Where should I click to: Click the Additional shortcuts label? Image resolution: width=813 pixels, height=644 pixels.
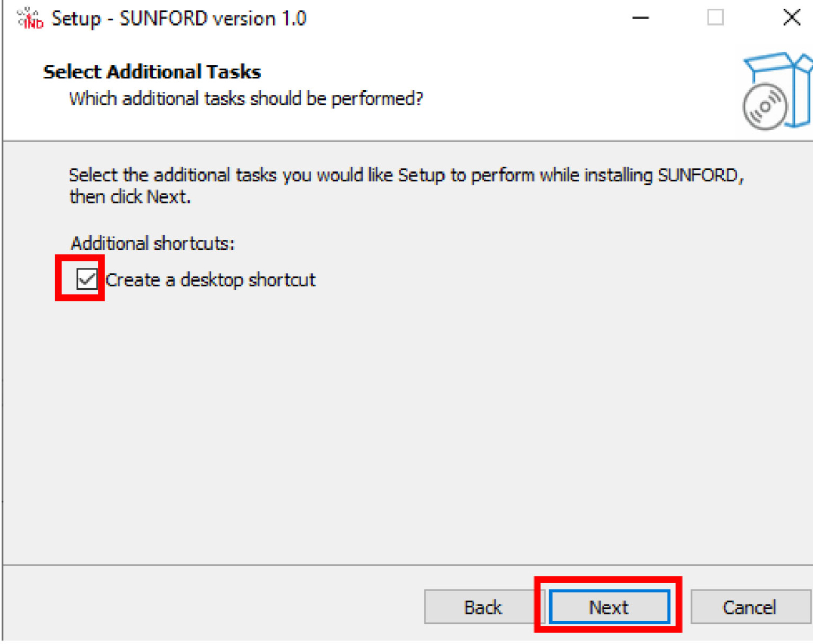coord(152,243)
